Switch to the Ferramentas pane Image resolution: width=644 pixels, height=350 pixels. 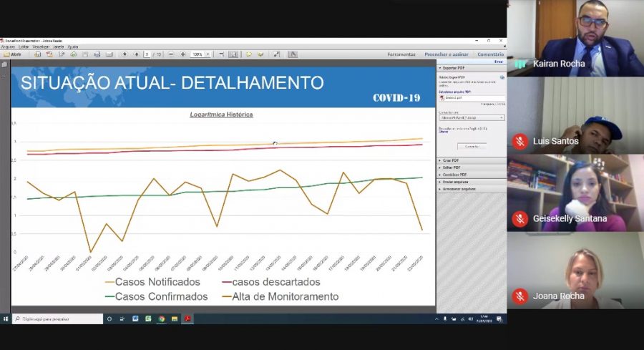coord(401,54)
